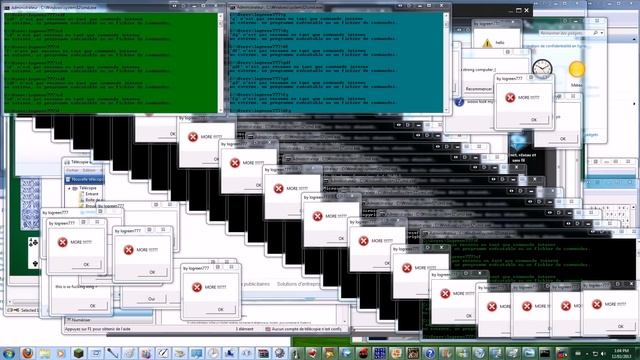Click the Nouvelle télécopie toolbar button
The height and width of the screenshot is (360, 640).
(84, 179)
